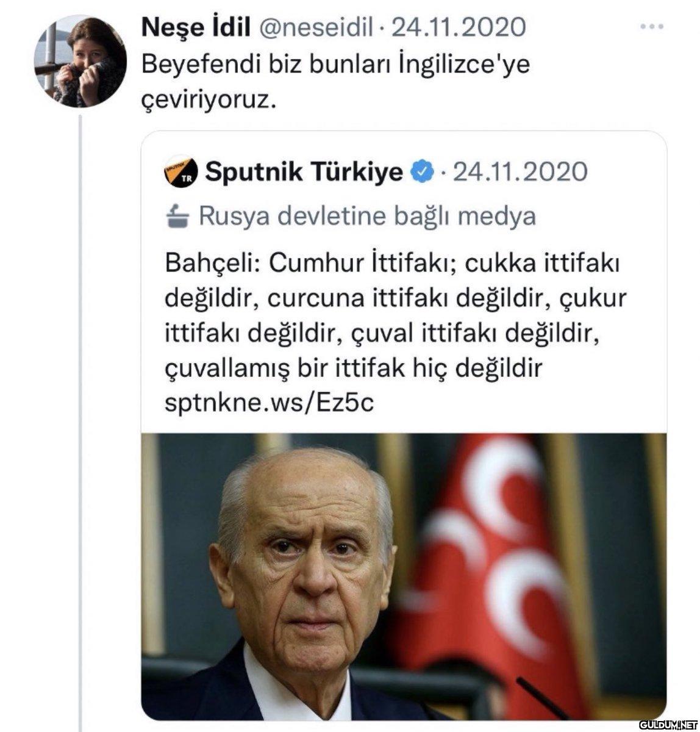Click Neşe İdil's round profile picture
Image resolution: width=700 pixels, height=732 pixels.
pos(80,62)
